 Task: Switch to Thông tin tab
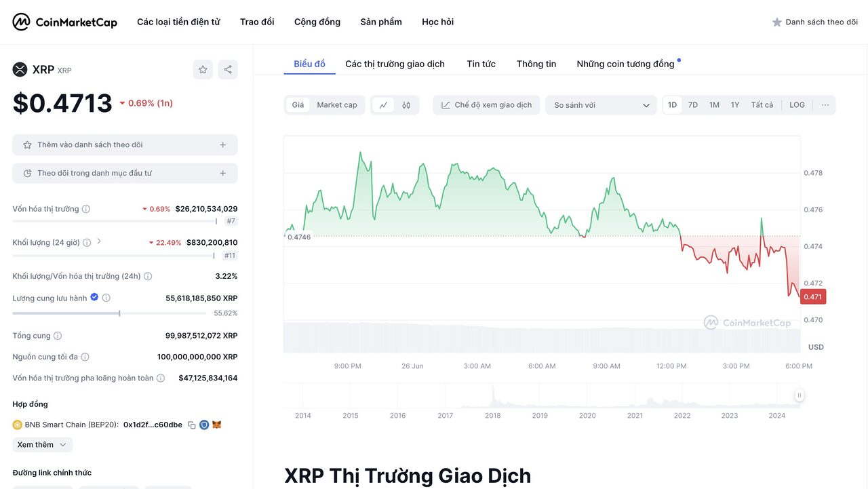536,64
